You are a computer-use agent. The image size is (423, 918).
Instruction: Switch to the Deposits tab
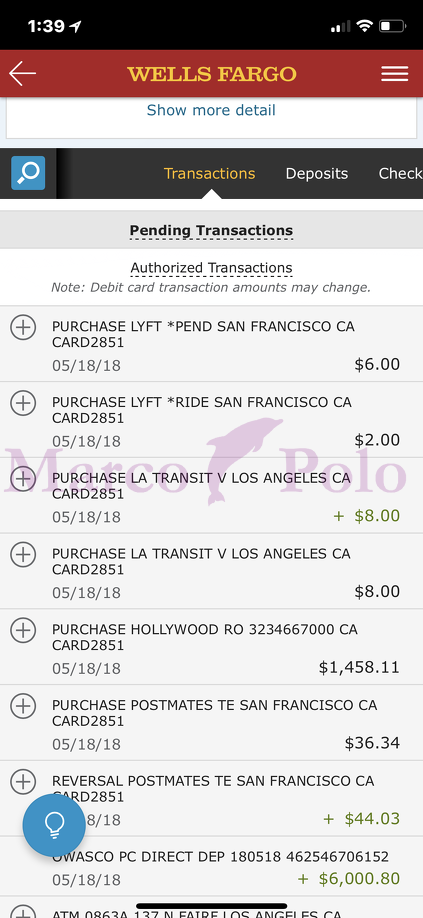click(317, 174)
